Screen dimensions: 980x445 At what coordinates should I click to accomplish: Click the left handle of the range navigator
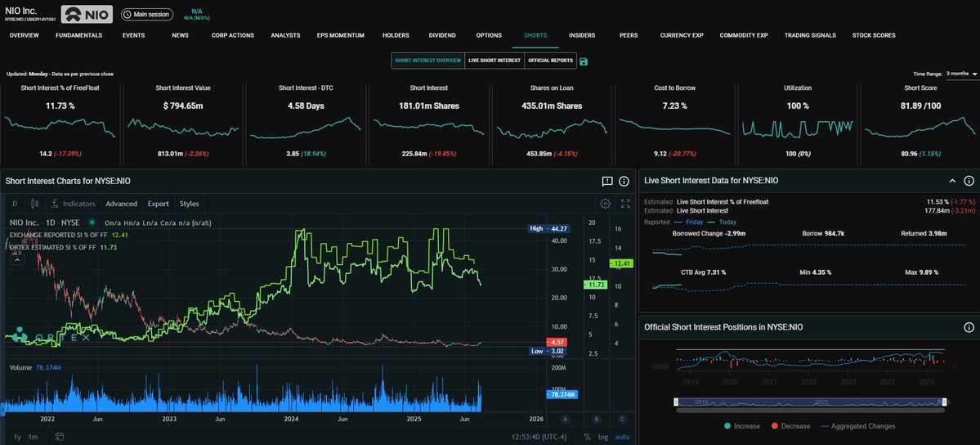pos(676,402)
